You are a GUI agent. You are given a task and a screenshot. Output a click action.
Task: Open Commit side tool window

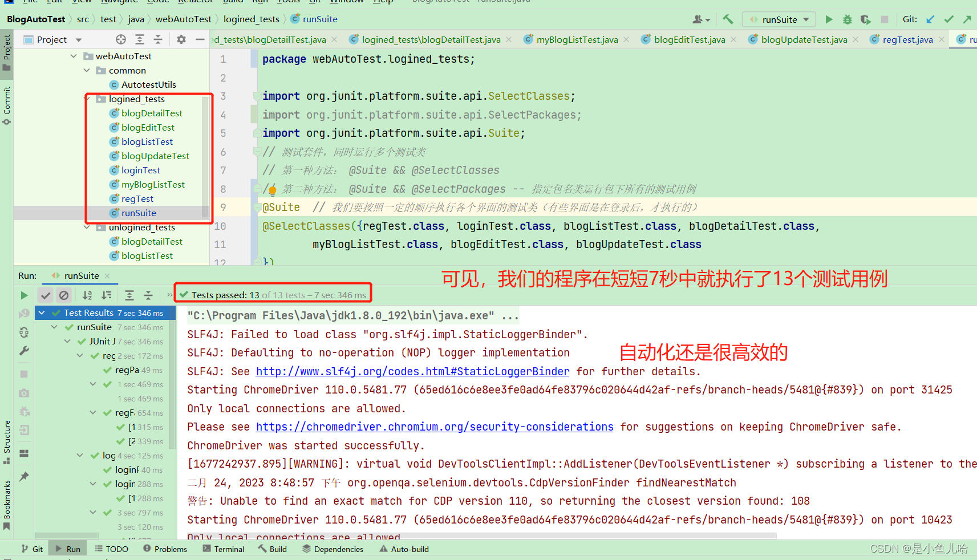[7, 105]
